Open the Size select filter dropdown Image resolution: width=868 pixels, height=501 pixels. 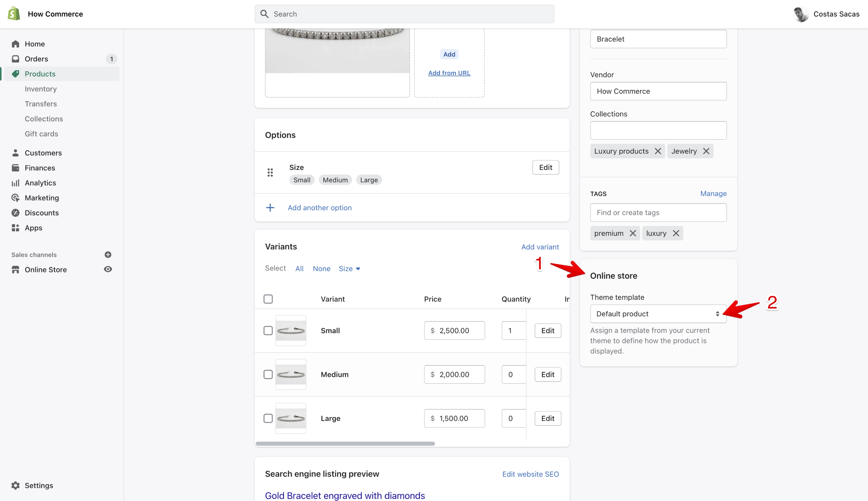349,269
